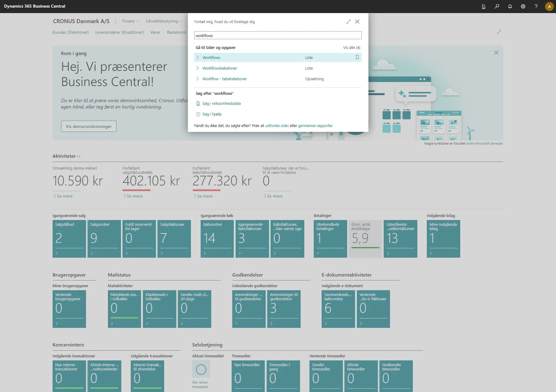Open the Udestående kreditorfakturaer tile showing 13
The image size is (556, 392).
[x=400, y=239]
